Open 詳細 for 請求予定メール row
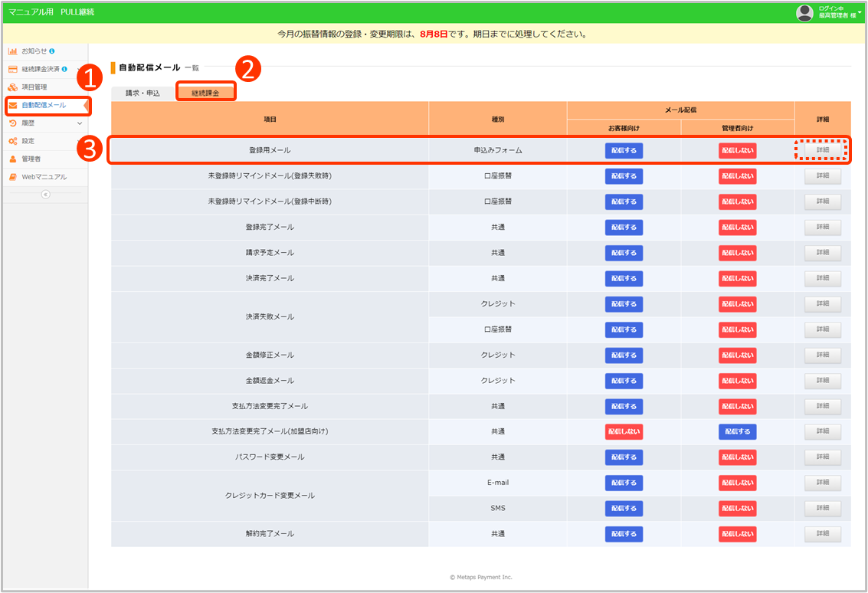This screenshot has height=593, width=868. pos(822,253)
